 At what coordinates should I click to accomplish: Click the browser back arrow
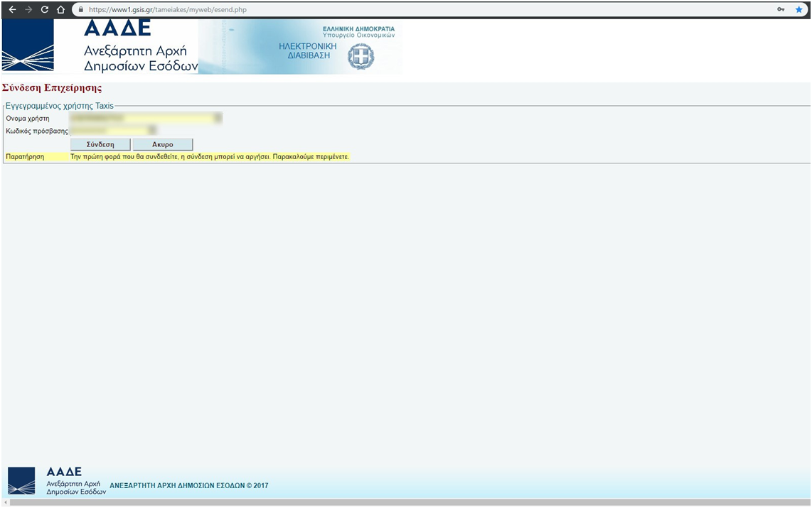12,10
